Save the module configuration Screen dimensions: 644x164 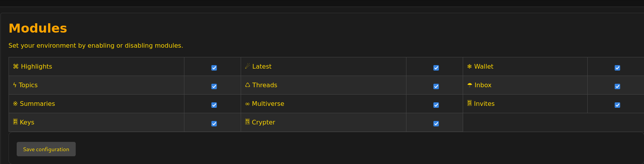46,149
